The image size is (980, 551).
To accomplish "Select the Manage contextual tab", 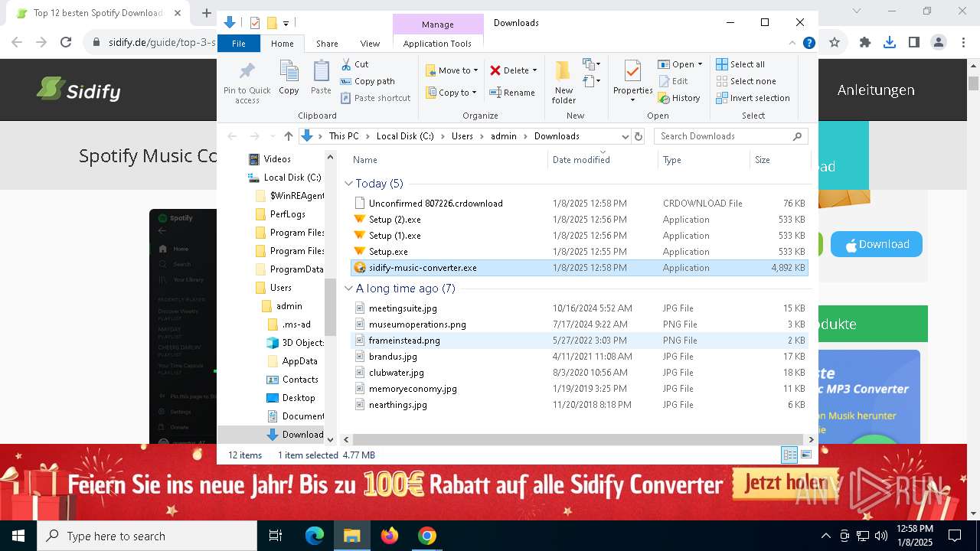I will [x=438, y=24].
